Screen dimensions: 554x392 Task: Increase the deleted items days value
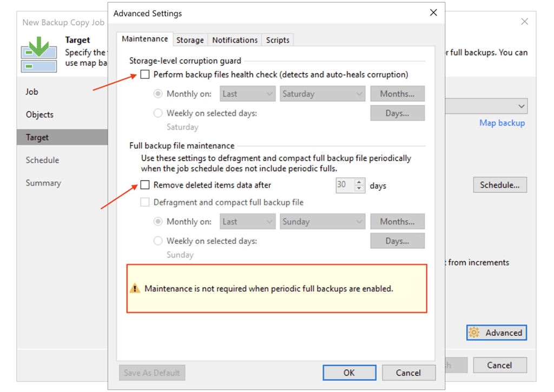[x=359, y=182]
